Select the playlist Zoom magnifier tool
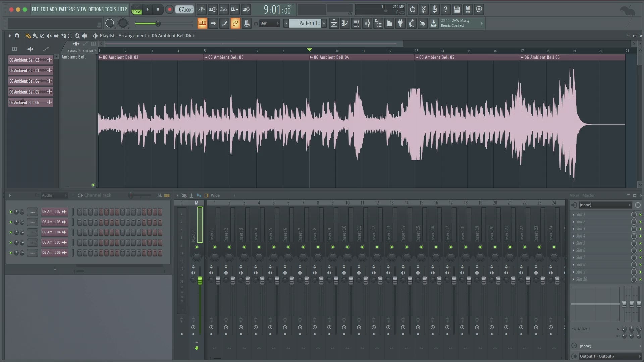Image resolution: width=644 pixels, height=362 pixels. 77,36
